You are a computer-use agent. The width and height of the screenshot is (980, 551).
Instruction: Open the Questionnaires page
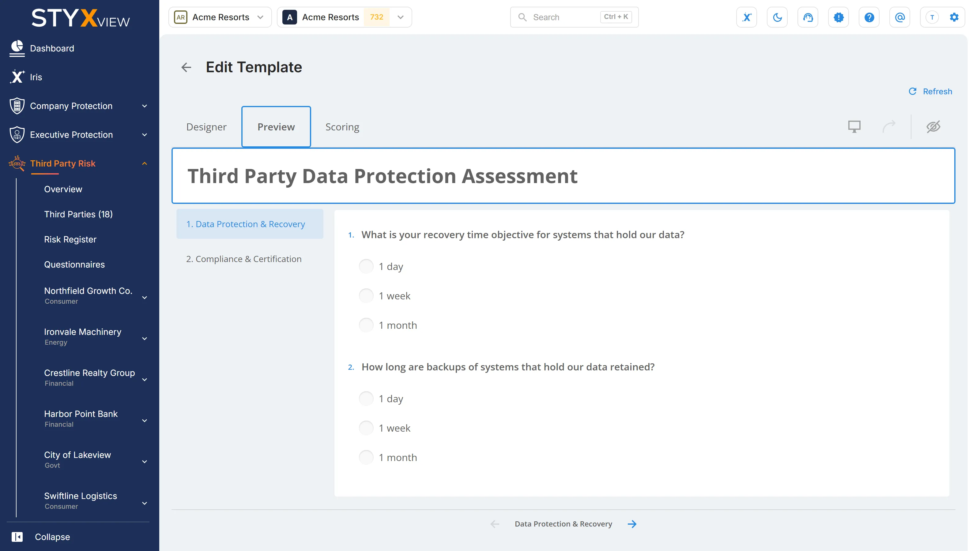click(x=74, y=264)
